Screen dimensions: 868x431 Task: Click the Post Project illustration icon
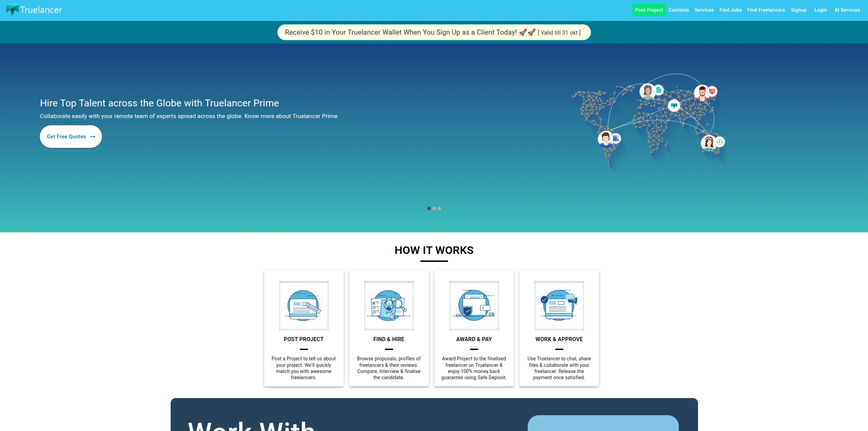point(304,305)
